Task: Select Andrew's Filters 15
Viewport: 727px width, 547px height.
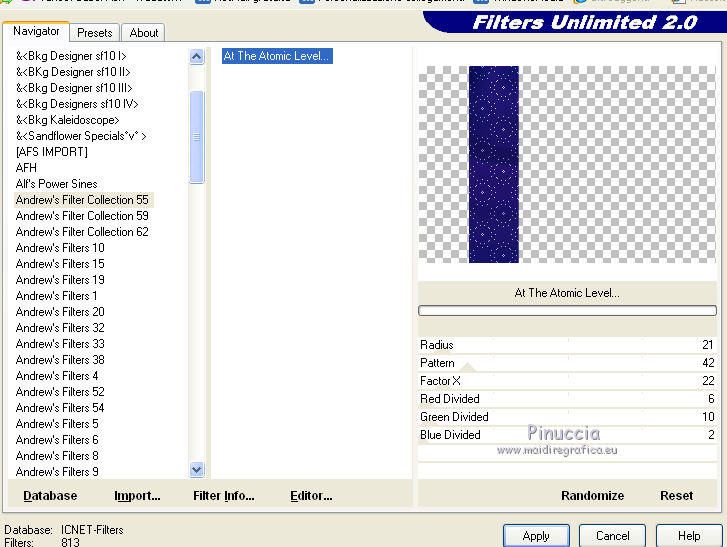Action: tap(60, 264)
